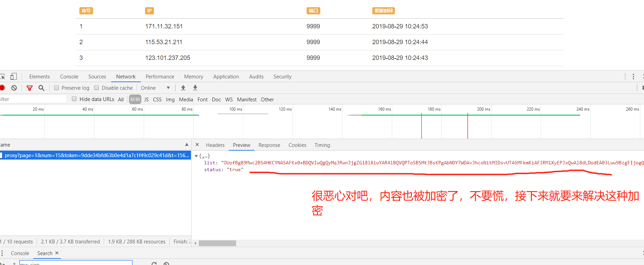Collapse the JSON object root arrow
The image size is (644, 265).
click(x=196, y=156)
